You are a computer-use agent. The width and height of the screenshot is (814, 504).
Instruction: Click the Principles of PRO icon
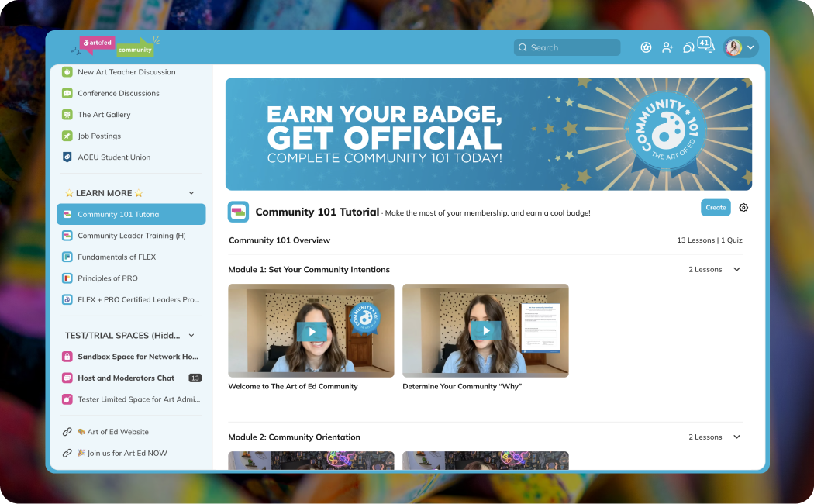(x=67, y=278)
